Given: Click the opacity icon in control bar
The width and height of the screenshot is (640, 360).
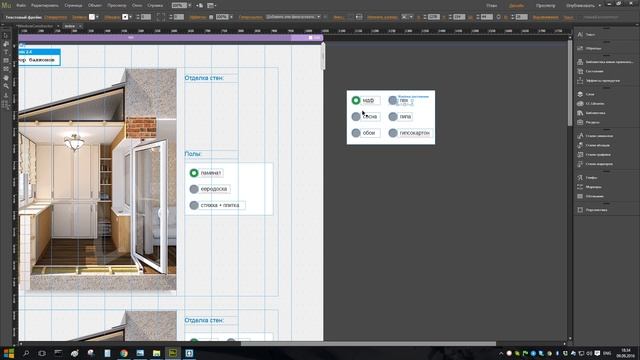Looking at the screenshot, I should point(211,17).
